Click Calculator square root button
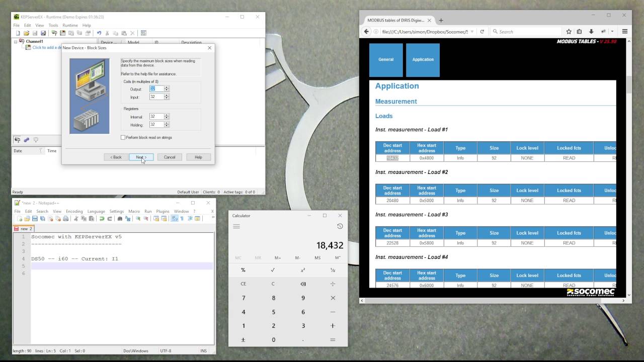The image size is (644, 362). (273, 270)
